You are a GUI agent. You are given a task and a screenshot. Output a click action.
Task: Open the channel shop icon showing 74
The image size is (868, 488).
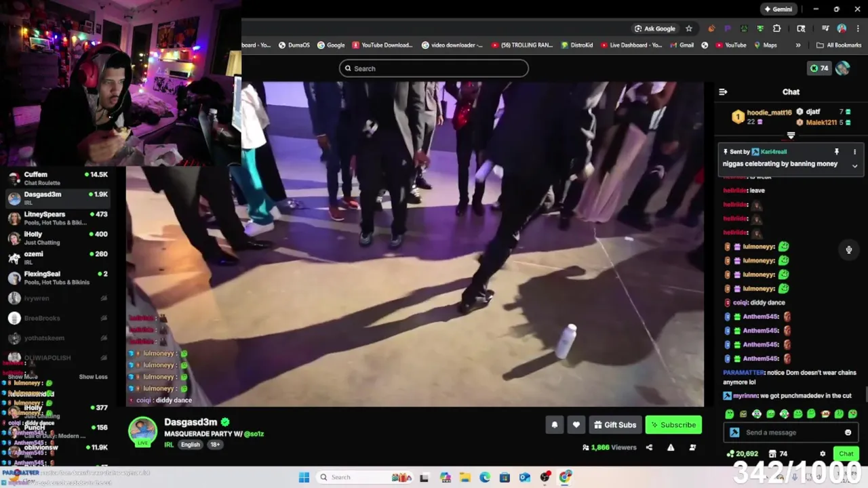(778, 454)
